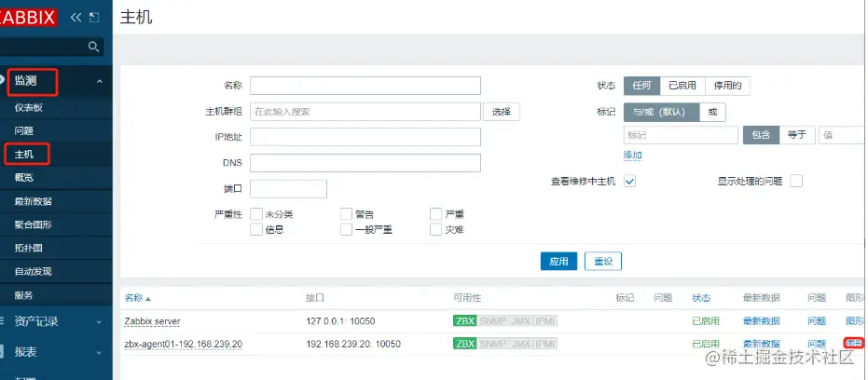Click the sidebar compact view icon

(x=94, y=18)
